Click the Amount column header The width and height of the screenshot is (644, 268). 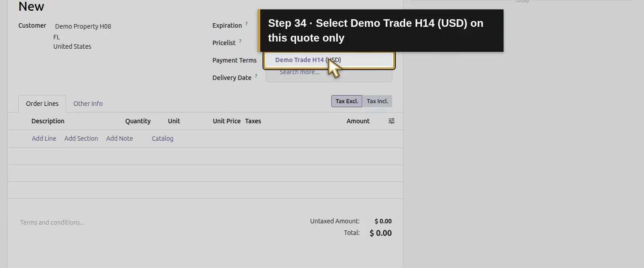point(358,121)
